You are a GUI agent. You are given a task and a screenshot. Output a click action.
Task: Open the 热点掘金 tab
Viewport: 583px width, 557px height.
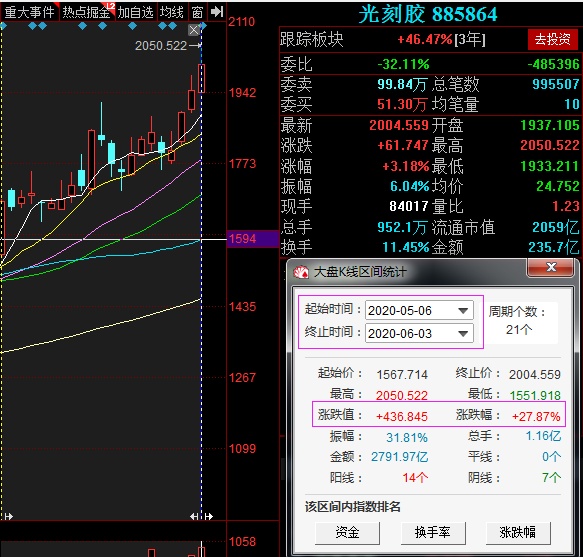87,12
